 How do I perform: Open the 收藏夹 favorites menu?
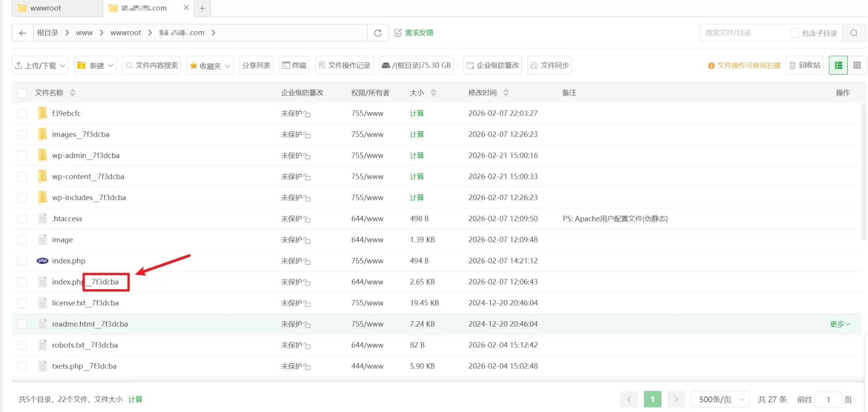tap(210, 66)
